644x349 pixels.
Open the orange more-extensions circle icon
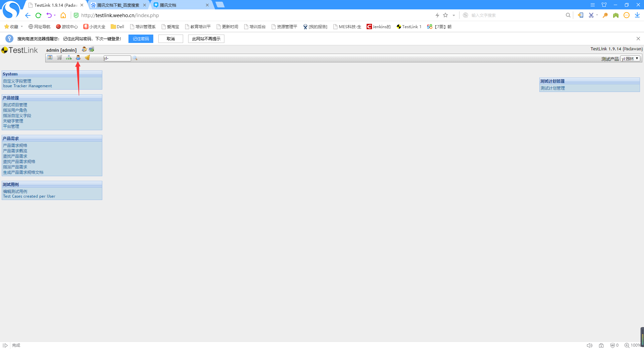point(627,15)
